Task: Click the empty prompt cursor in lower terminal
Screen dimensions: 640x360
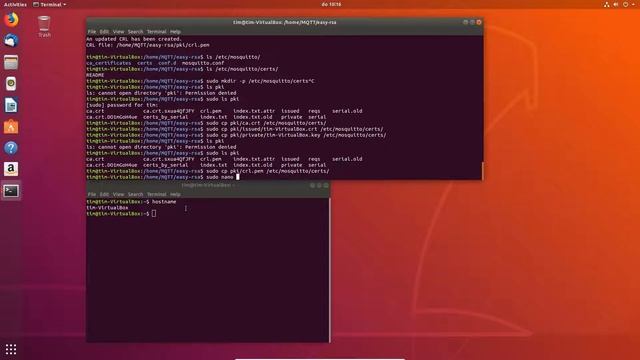Action: coord(154,213)
